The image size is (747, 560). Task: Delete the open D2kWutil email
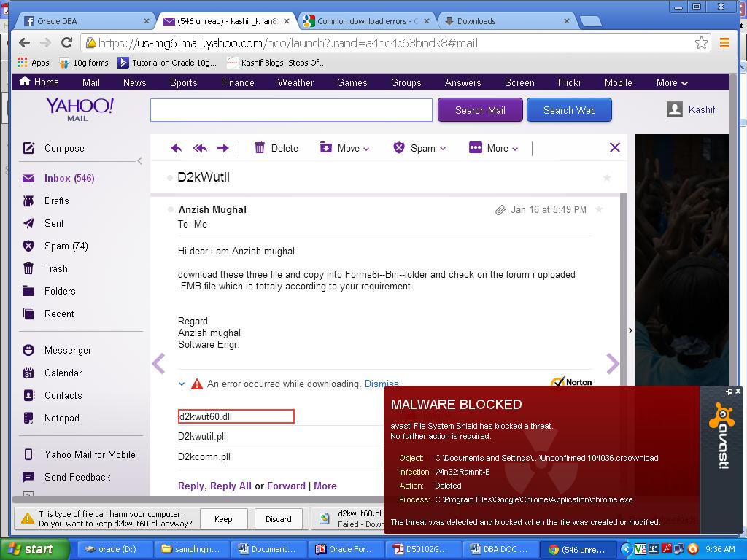pos(276,148)
